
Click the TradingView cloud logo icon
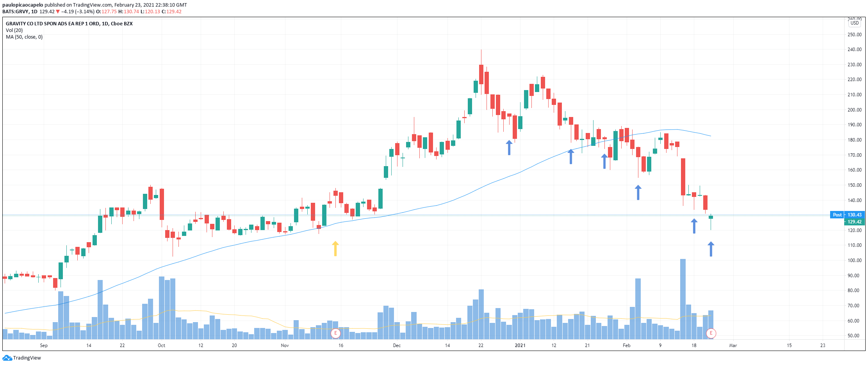(x=7, y=358)
